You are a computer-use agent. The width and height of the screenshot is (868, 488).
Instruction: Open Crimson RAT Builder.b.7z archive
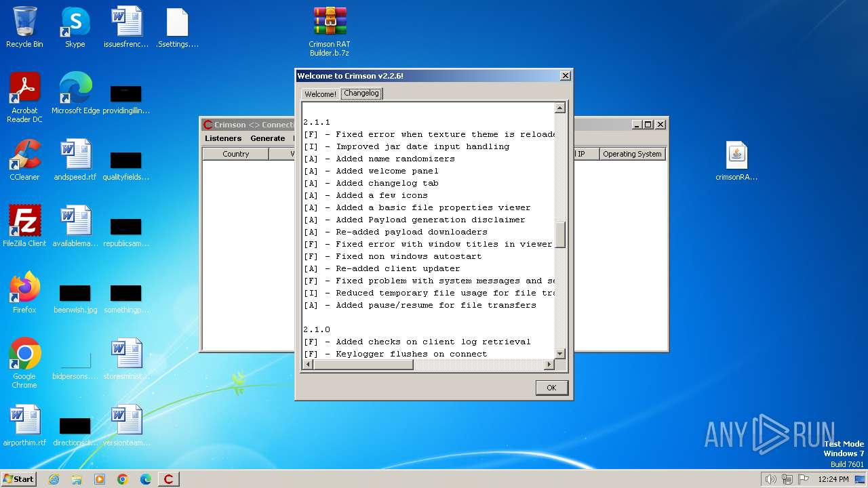point(330,31)
